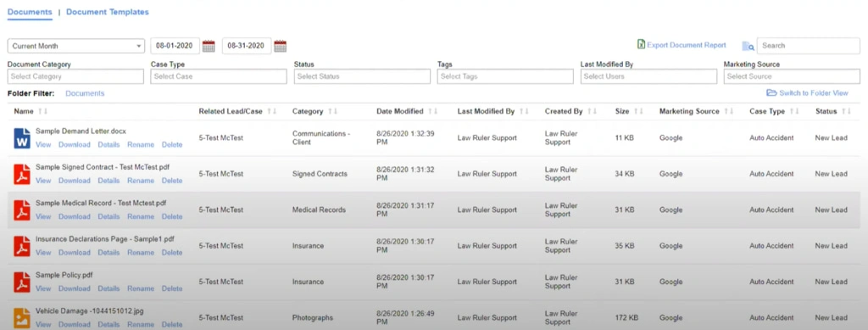
Task: View Sample Medical Record pdf
Action: pos(43,216)
